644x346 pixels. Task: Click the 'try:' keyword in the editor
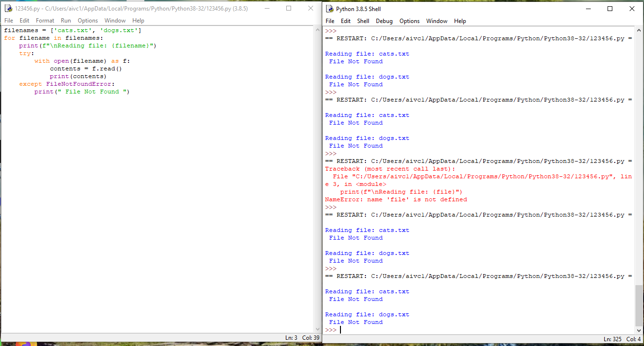[26, 53]
